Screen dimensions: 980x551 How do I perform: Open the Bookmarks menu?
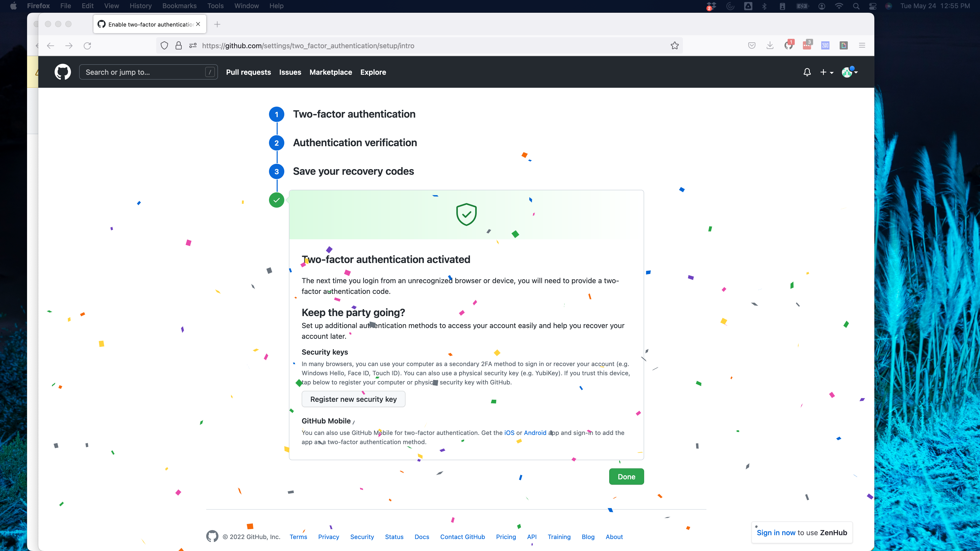click(179, 6)
